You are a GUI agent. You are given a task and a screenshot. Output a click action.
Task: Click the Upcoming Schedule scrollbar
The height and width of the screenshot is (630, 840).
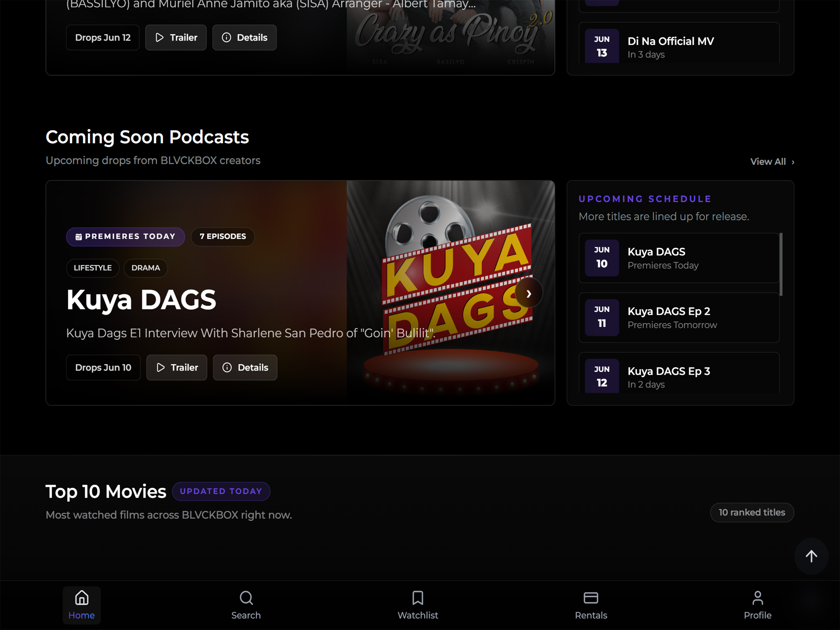click(x=781, y=264)
